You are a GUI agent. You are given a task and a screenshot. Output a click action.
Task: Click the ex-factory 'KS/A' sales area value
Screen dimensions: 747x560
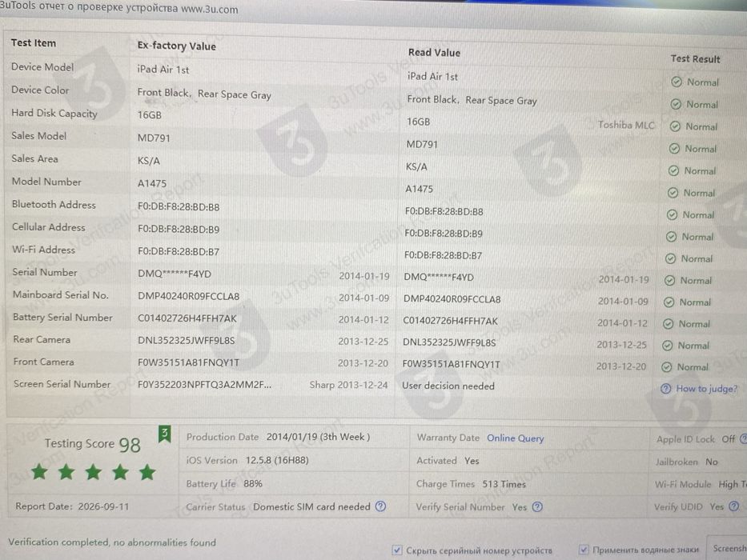click(149, 161)
